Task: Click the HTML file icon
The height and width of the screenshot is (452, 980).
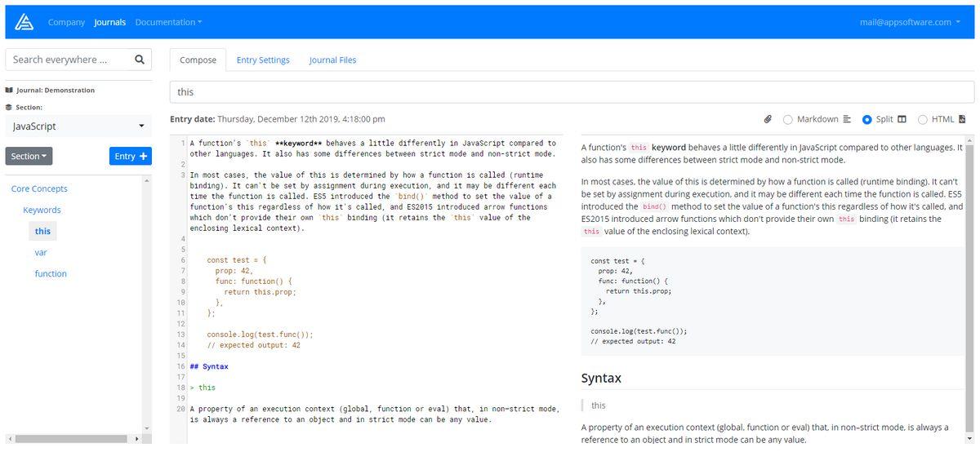Action: click(x=962, y=119)
